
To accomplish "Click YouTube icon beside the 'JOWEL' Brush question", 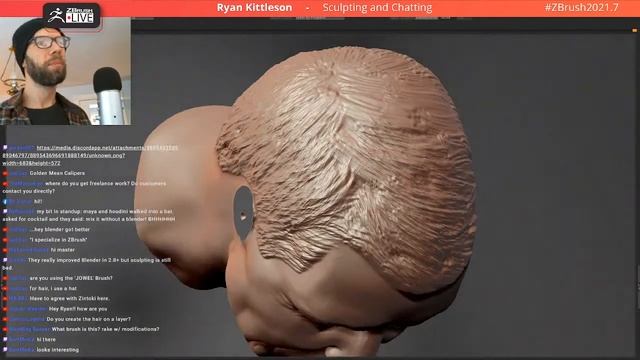I will (x=5, y=278).
